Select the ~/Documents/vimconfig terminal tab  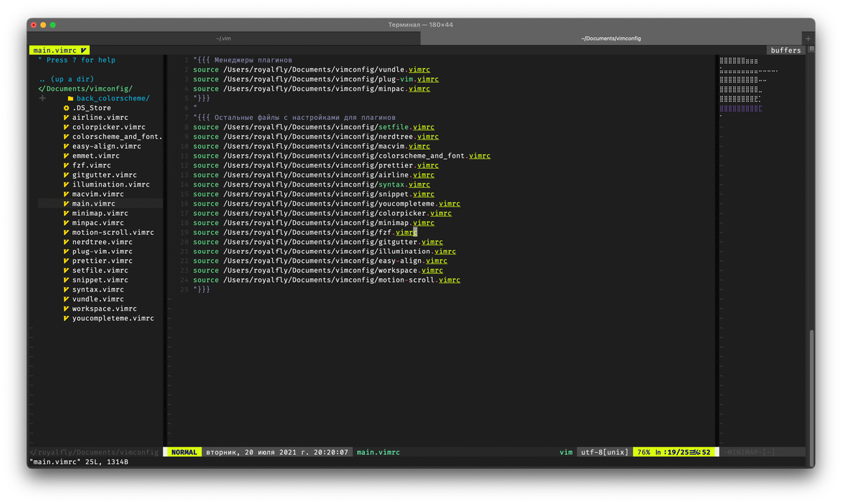click(611, 39)
